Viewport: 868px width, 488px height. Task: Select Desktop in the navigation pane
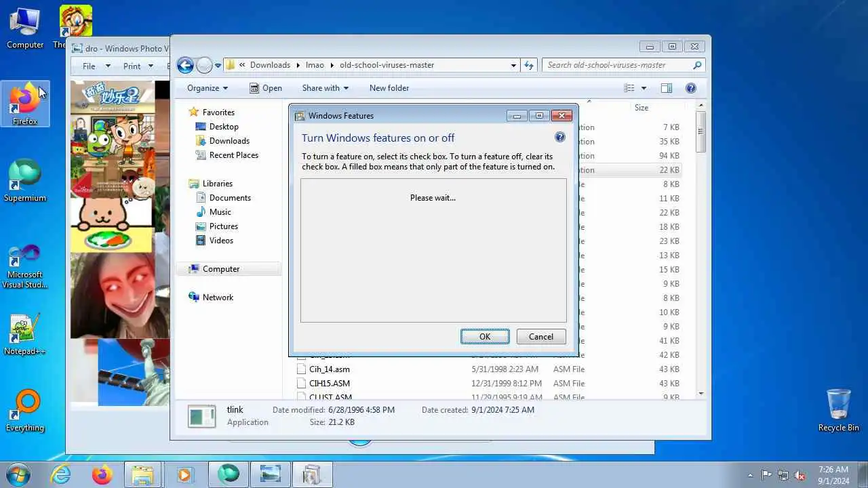(224, 127)
